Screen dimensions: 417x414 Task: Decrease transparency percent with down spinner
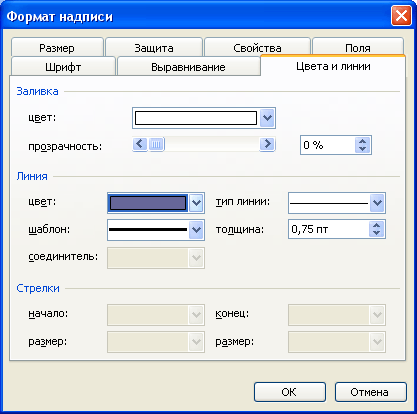point(362,149)
